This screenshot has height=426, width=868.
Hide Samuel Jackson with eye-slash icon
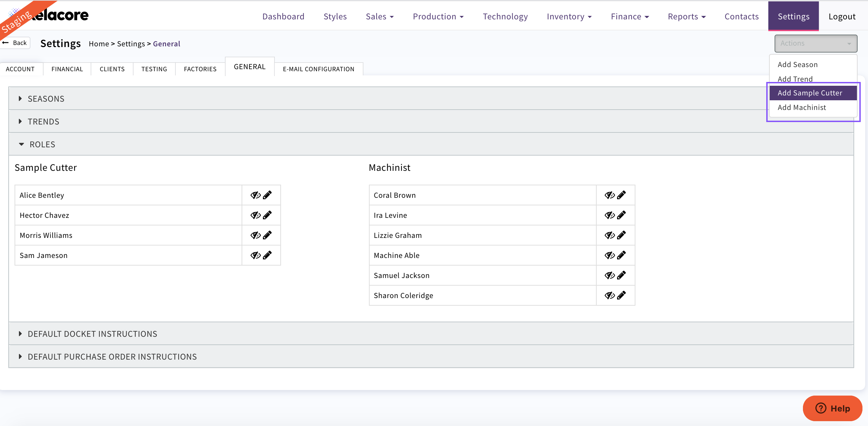click(609, 275)
